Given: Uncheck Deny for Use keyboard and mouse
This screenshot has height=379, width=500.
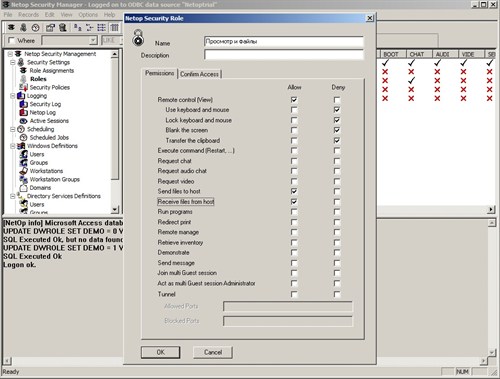Looking at the screenshot, I should [337, 110].
